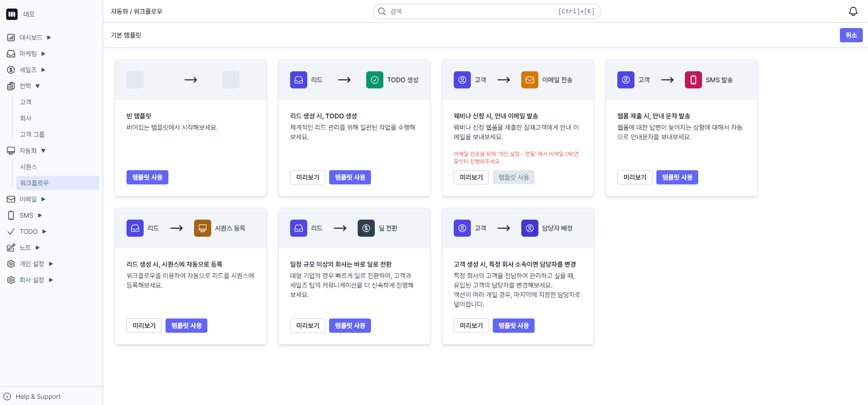This screenshot has height=405, width=868.
Task: Use the 시퀀스에 자동으로 등록 template
Action: (x=186, y=326)
